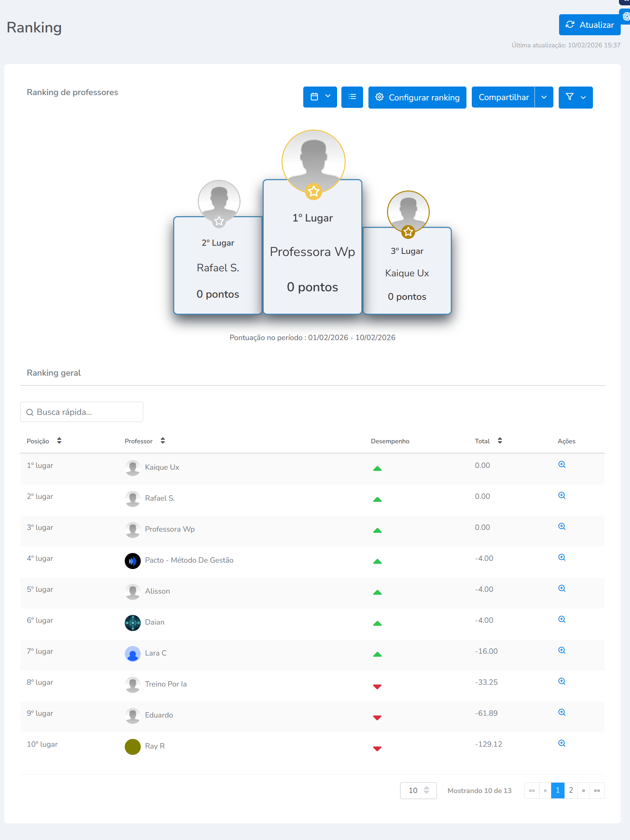Sort table by Total column

[x=500, y=441]
